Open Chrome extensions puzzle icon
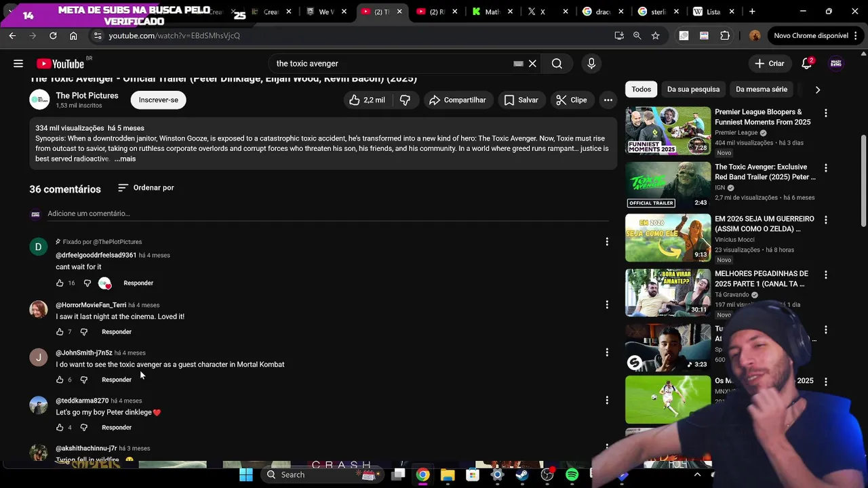This screenshot has height=488, width=868. (x=725, y=35)
